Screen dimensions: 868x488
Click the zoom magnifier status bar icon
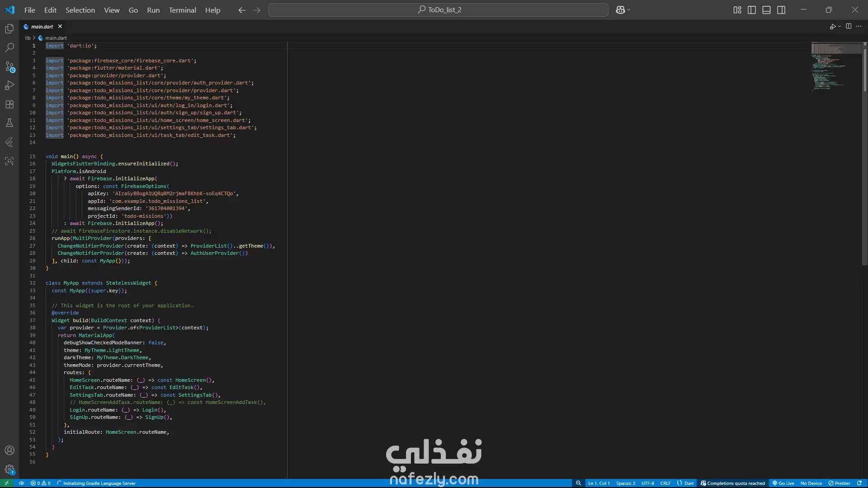(578, 483)
